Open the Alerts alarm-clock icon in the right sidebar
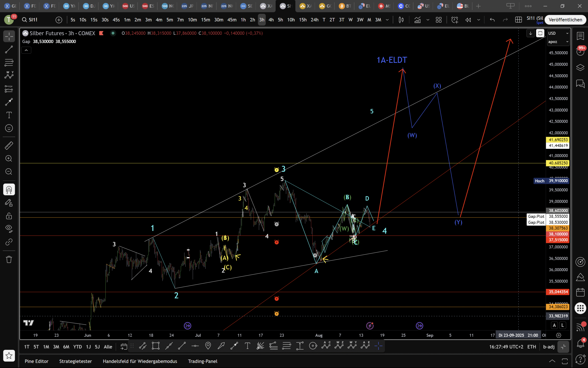Viewport: 588px width, 368px height. point(580,52)
